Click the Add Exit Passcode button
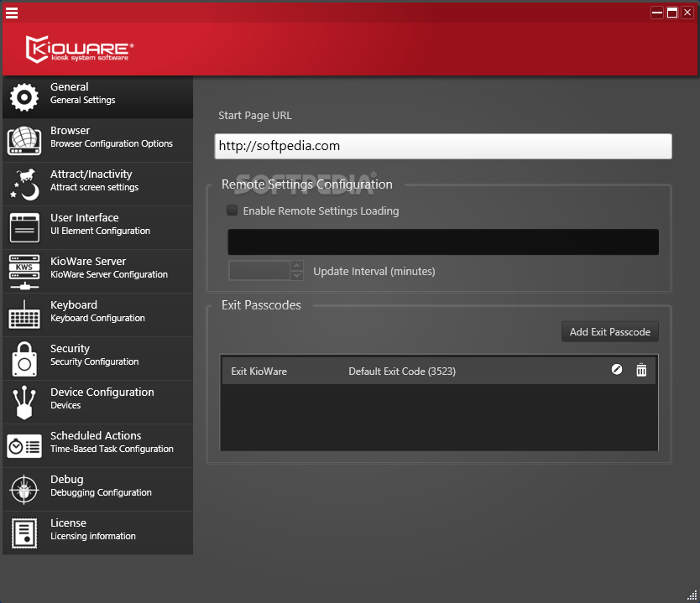The width and height of the screenshot is (700, 603). [x=610, y=332]
